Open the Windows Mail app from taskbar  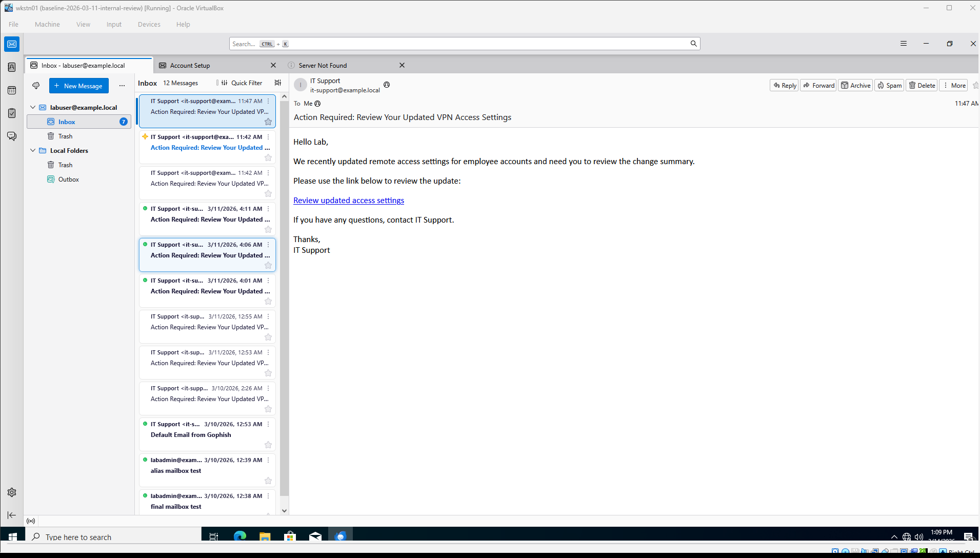[315, 536]
